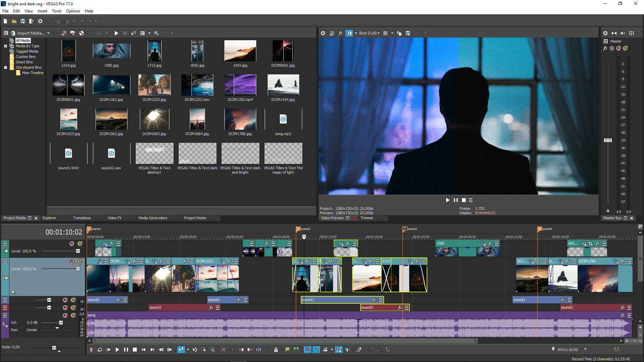Drag the Vol level slider on song track
Image resolution: width=644 pixels, height=362 pixels.
click(61, 323)
